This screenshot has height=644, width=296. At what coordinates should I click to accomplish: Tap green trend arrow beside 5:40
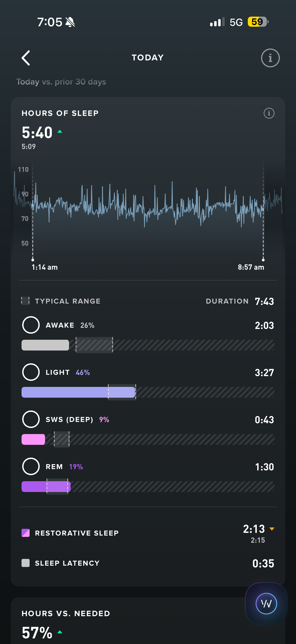coord(60,132)
